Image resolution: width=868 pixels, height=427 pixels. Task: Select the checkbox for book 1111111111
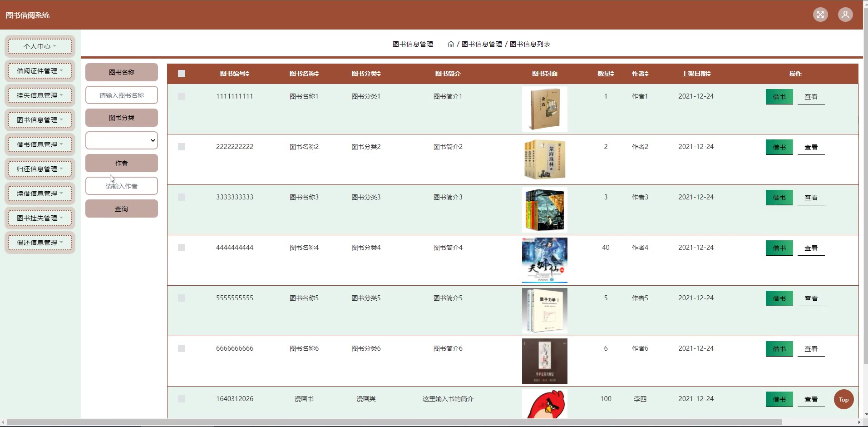coord(182,96)
